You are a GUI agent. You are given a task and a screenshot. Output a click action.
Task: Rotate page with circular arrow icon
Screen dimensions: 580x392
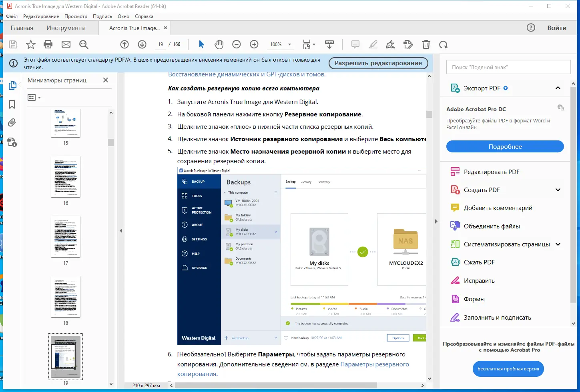click(443, 44)
